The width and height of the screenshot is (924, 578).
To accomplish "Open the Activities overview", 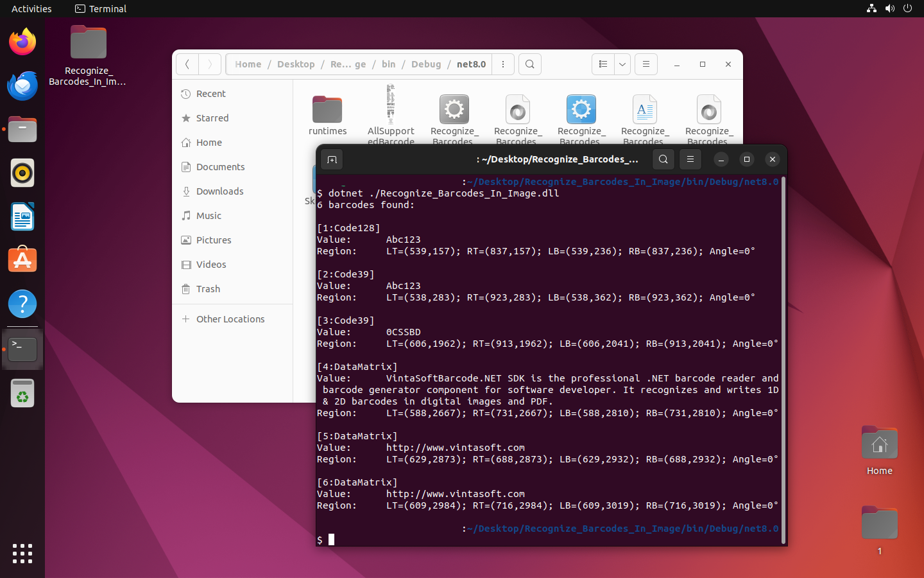I will coord(31,9).
